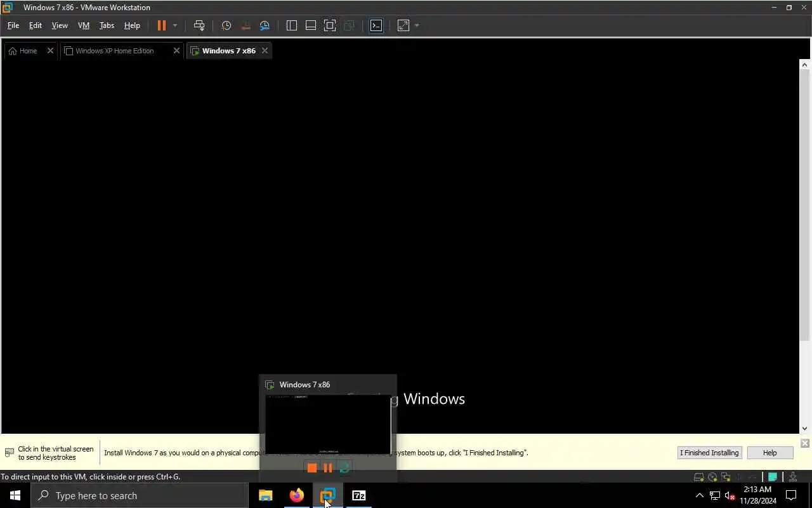
Task: Pause the running virtual machine from toolbar
Action: (x=162, y=25)
